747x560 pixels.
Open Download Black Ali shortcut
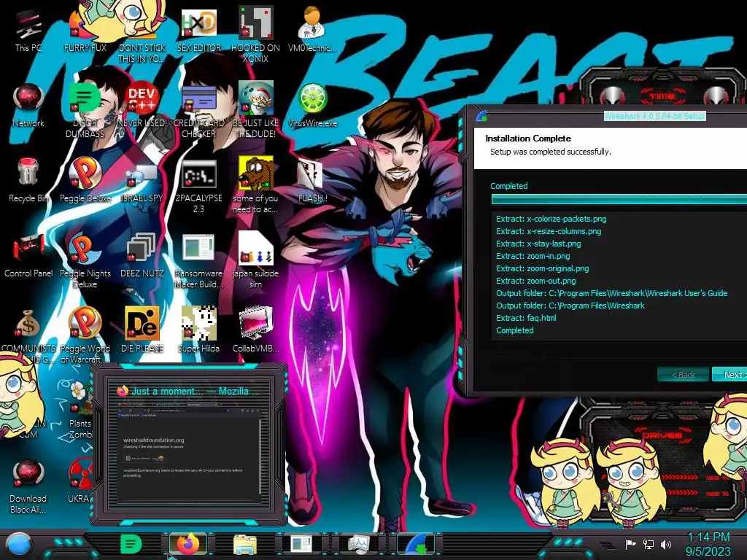(28, 486)
